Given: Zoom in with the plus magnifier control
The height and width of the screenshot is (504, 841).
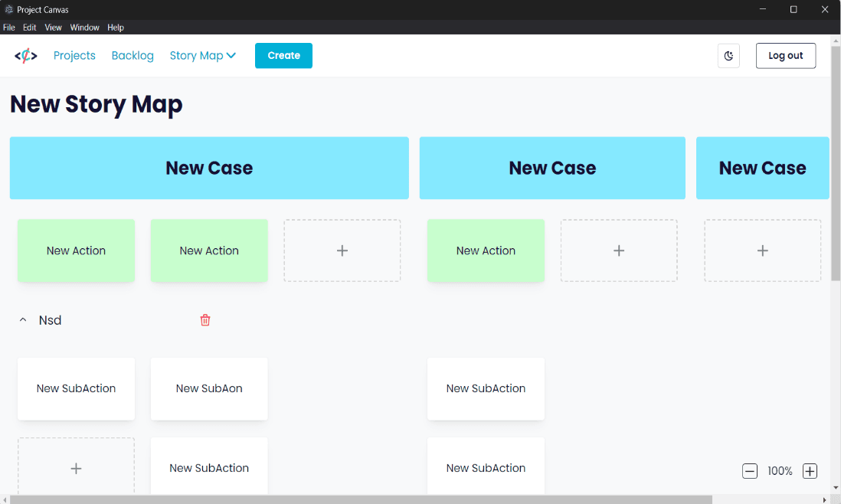Looking at the screenshot, I should (810, 470).
